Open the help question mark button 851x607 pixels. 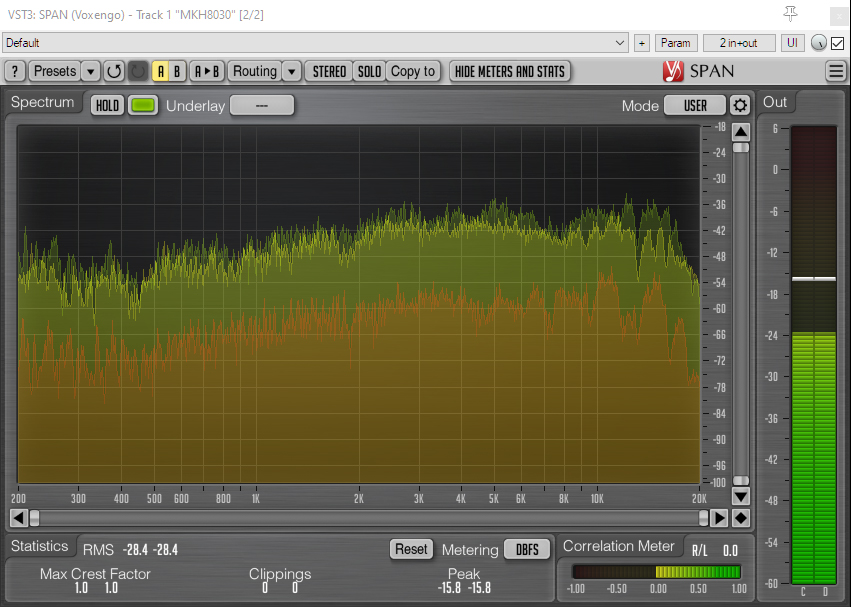pyautogui.click(x=15, y=71)
